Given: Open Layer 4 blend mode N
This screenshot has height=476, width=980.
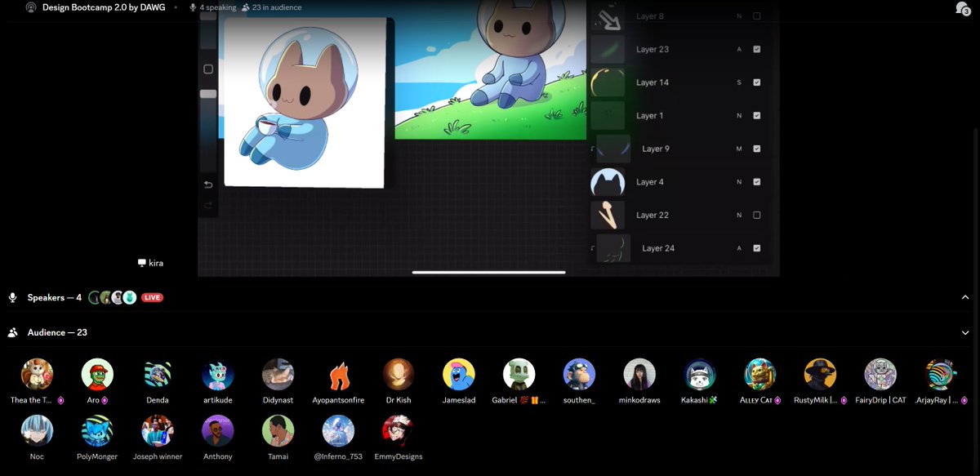Looking at the screenshot, I should (x=739, y=182).
